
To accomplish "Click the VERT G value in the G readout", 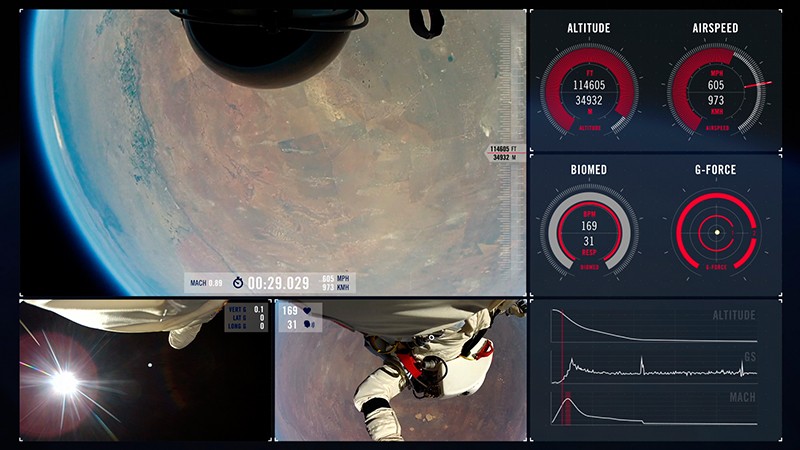I will click(259, 310).
